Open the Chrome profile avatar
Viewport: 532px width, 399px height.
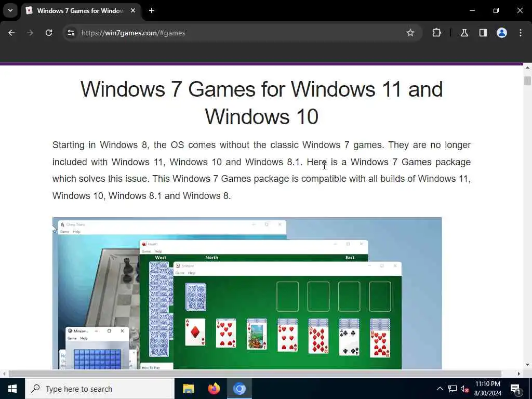point(502,33)
